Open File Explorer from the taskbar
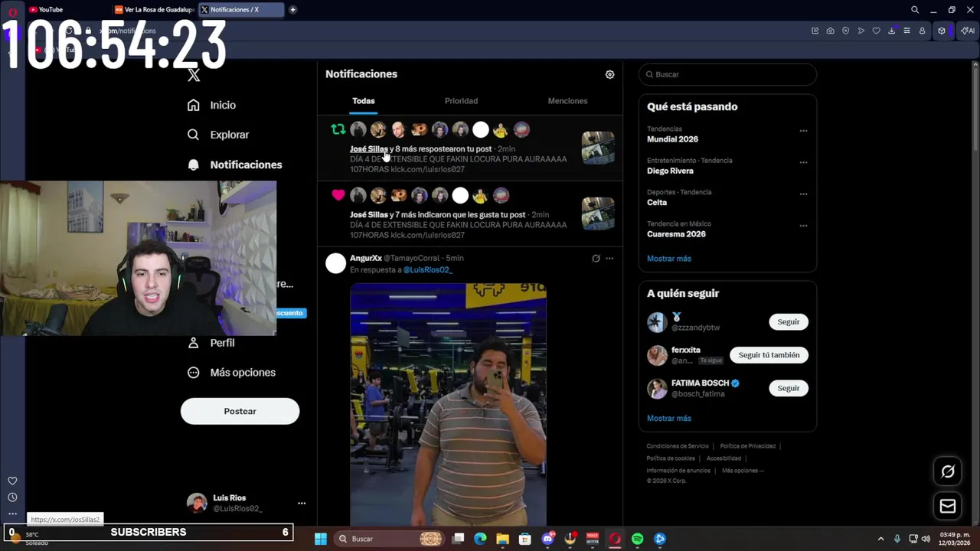Viewport: 980px width, 551px height. pyautogui.click(x=502, y=539)
